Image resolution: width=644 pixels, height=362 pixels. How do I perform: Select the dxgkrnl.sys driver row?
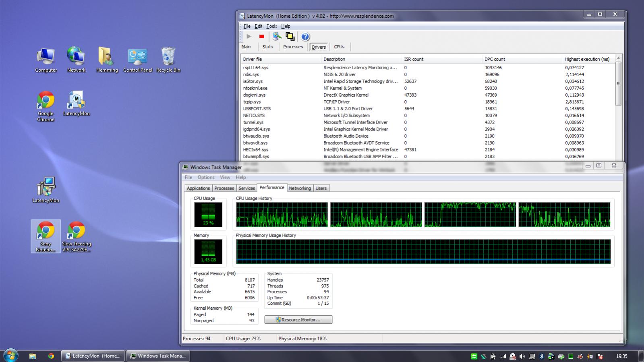[428, 95]
